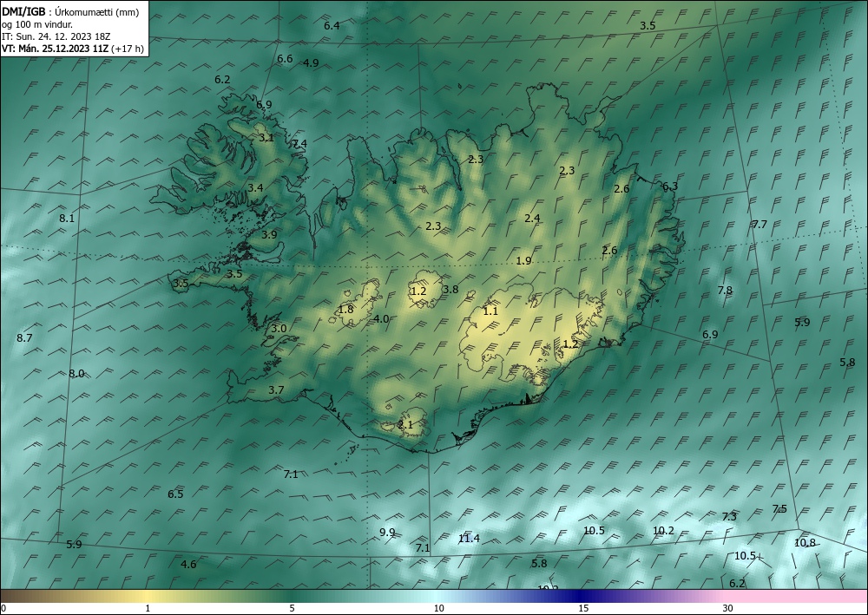
Task: Click the 7.5 value on the map
Action: click(x=779, y=509)
